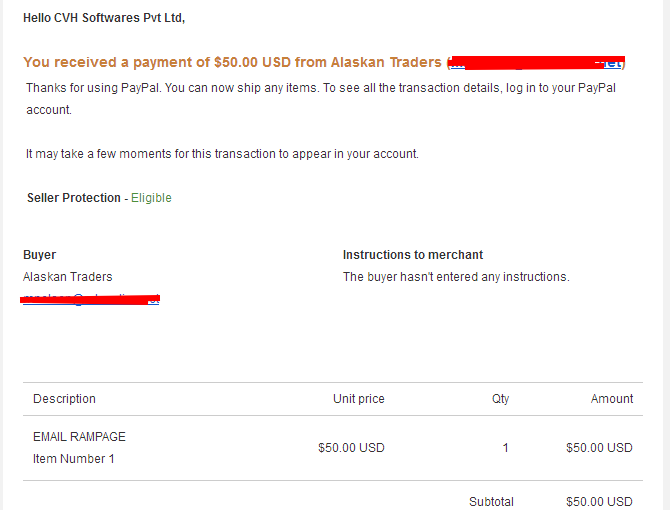This screenshot has width=670, height=510.
Task: Click the "Hello CVH Softwares Pvt Ltd" greeting
Action: point(104,18)
